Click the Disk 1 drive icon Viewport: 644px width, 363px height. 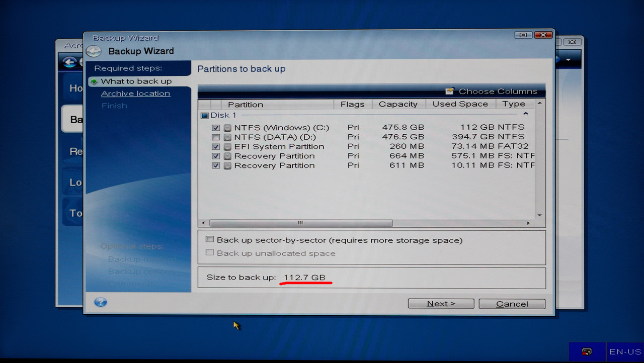coord(204,116)
